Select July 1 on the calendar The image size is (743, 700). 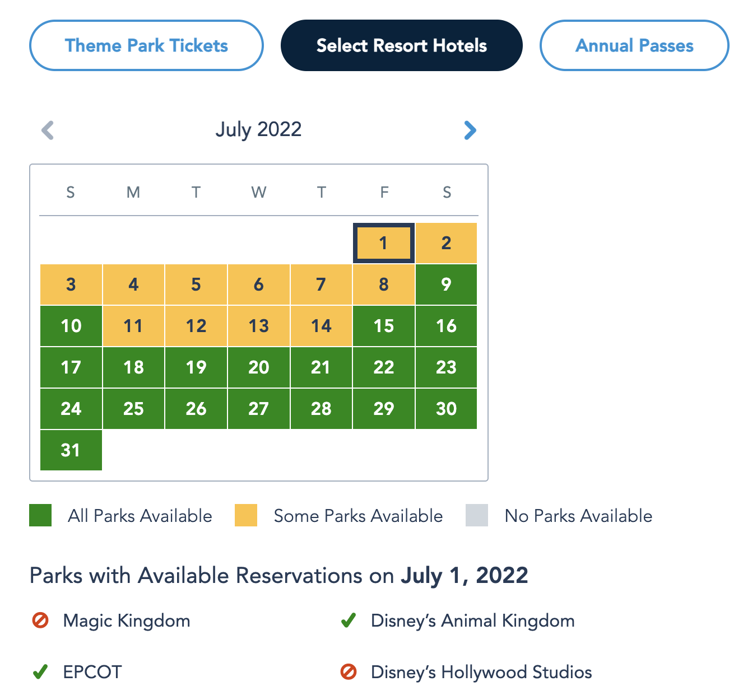384,243
